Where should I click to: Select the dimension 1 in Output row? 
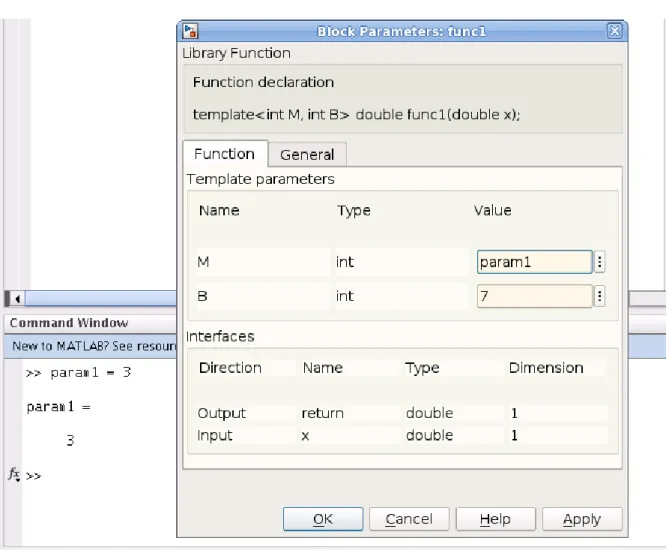(x=558, y=413)
